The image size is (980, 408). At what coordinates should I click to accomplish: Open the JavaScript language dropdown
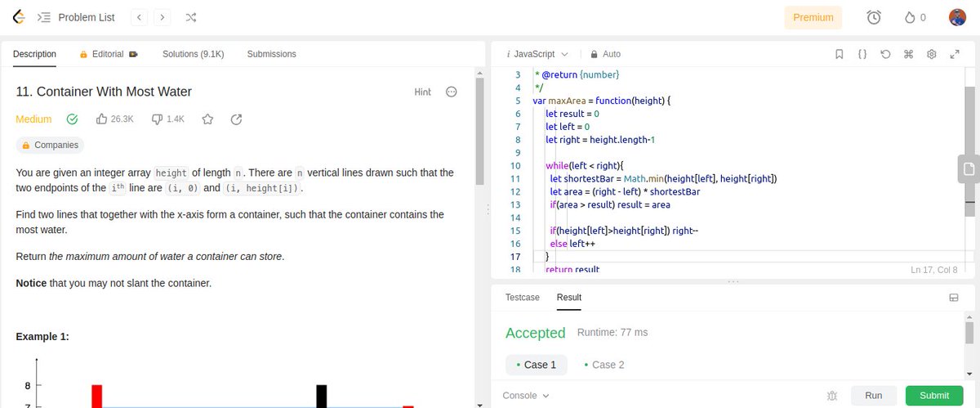(x=537, y=54)
